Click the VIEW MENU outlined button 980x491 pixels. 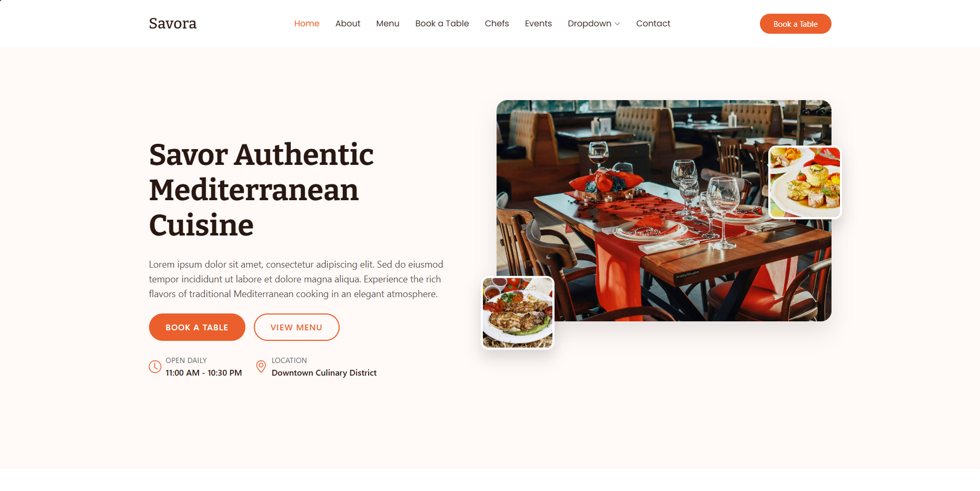(296, 327)
